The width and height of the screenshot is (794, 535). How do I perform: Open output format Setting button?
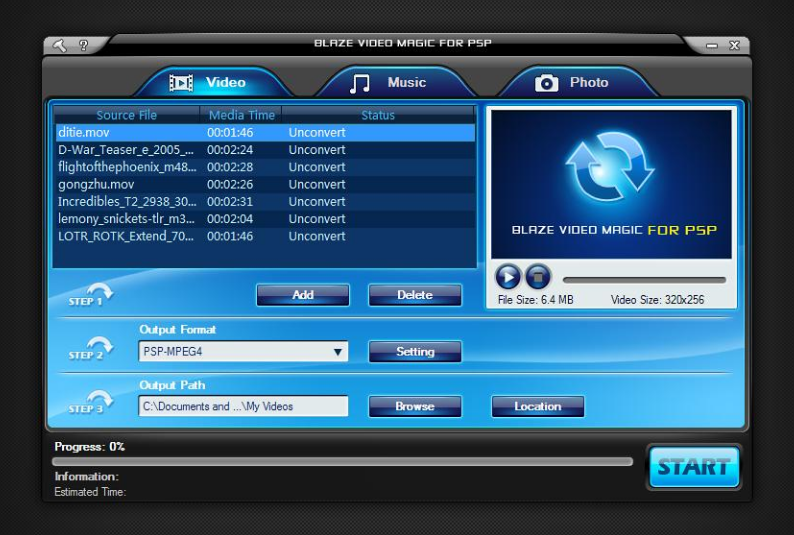[x=415, y=352]
